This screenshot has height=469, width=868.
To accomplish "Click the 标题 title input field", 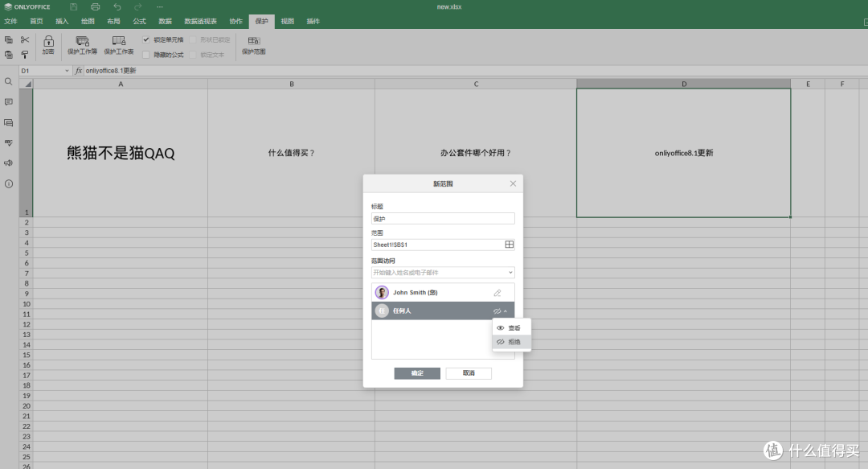I will (x=443, y=219).
